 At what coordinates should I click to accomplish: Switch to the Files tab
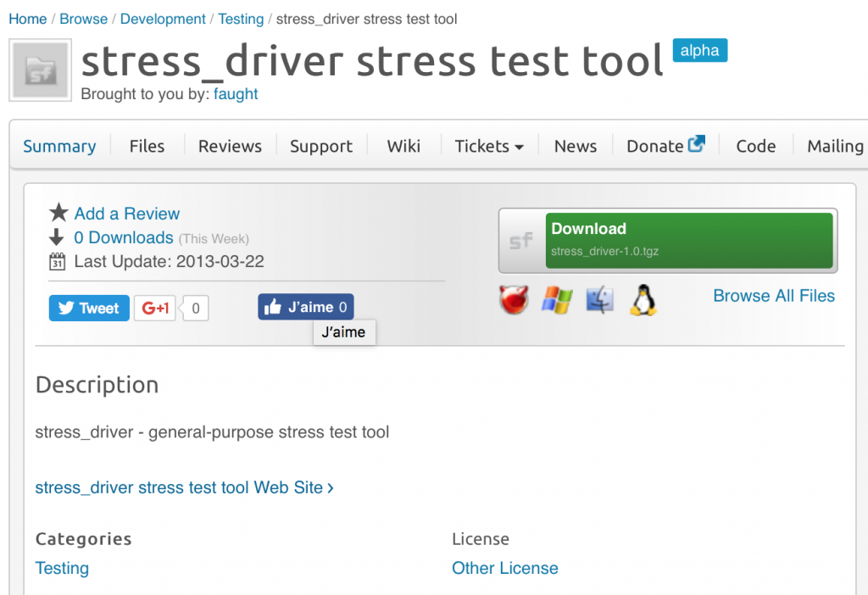point(146,146)
